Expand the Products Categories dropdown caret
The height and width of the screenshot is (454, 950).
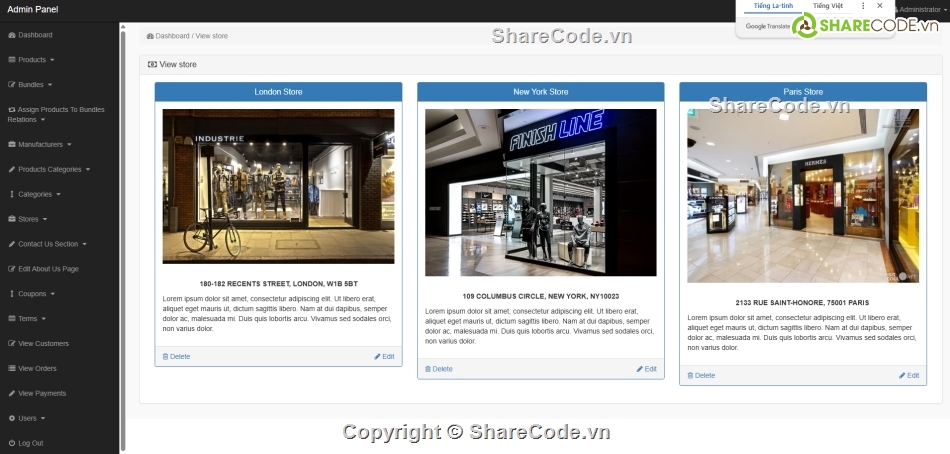pos(88,170)
